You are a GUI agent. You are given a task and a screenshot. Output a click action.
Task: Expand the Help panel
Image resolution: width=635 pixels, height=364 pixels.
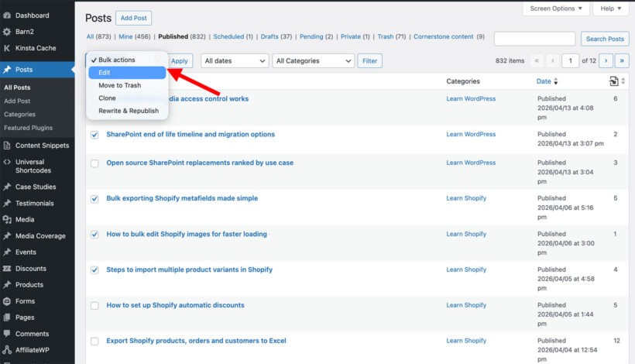coord(610,8)
